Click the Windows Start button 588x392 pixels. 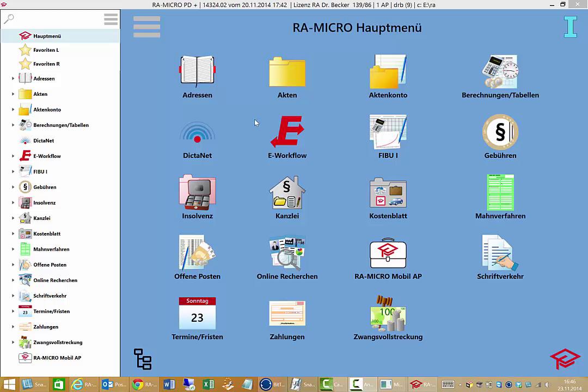(x=9, y=385)
